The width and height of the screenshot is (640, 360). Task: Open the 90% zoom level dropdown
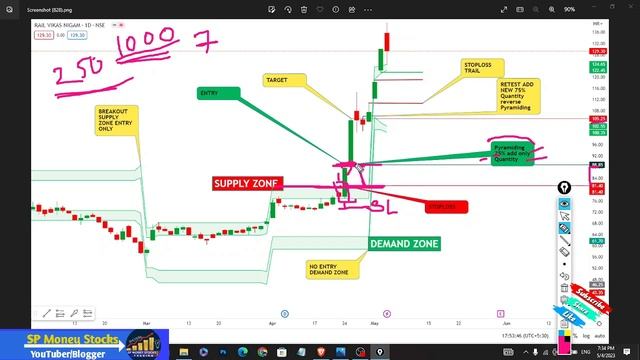(x=569, y=9)
